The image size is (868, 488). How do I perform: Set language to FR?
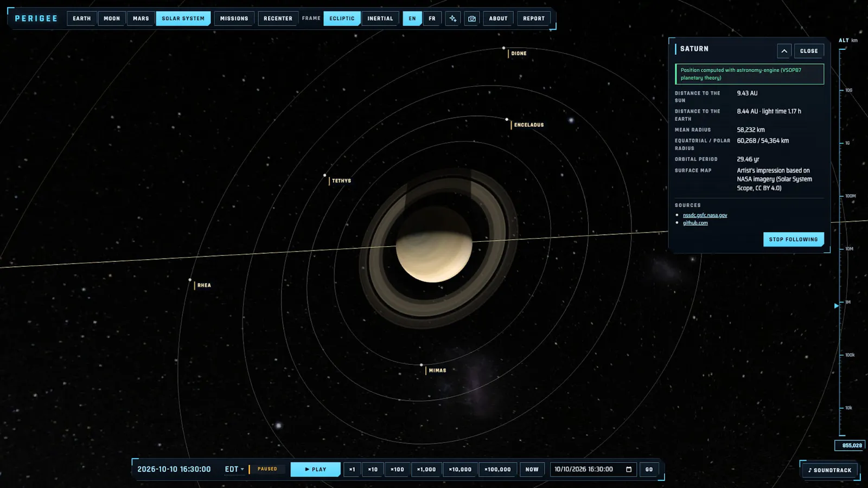click(432, 18)
